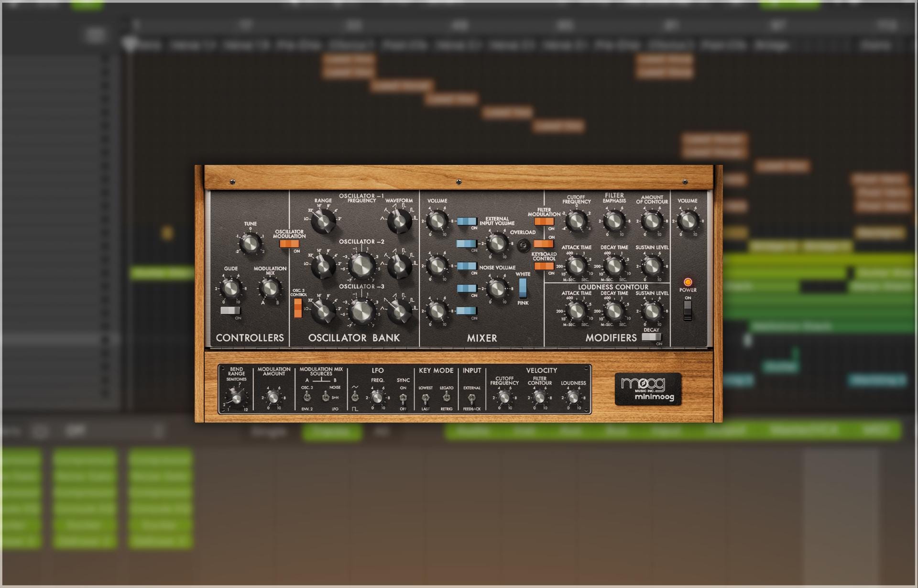Toggle the orange Oscillator Modulation switch
Viewport: 918px width, 588px height.
(289, 244)
